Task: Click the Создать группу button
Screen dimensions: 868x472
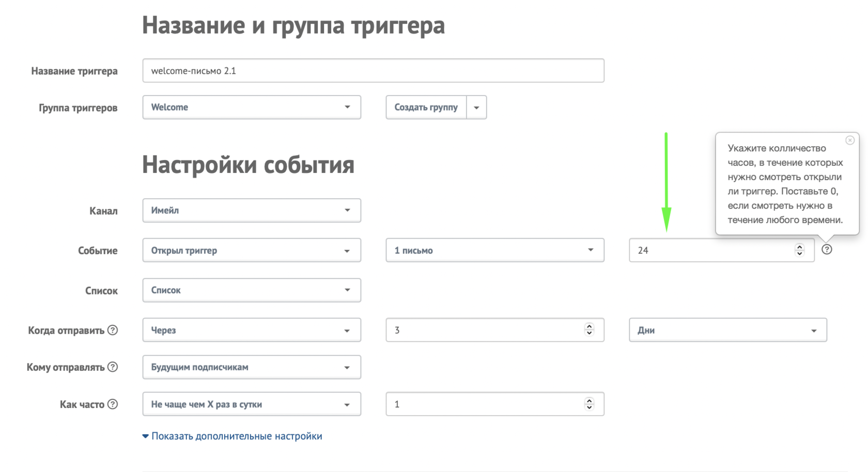Action: (426, 107)
